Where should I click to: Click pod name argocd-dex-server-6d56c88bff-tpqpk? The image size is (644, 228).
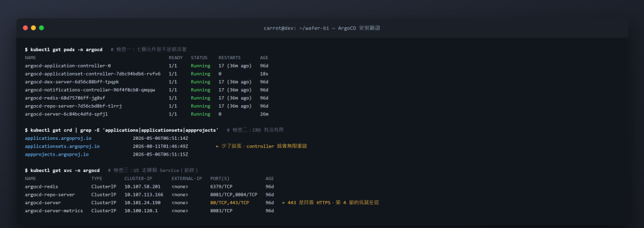72,82
